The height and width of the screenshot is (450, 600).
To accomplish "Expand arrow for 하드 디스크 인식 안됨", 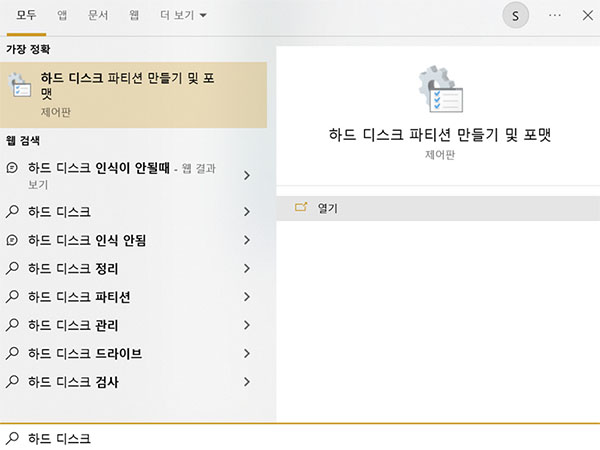I will pos(247,240).
